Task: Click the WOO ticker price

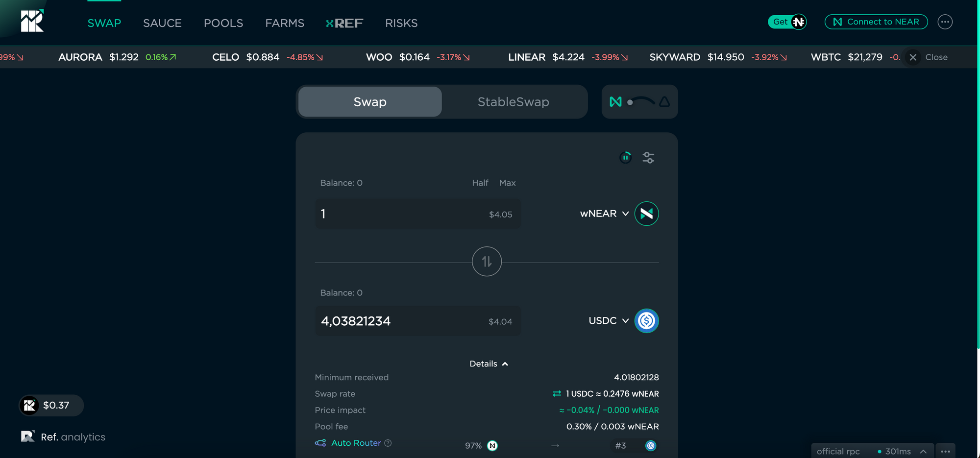Action: coord(415,57)
